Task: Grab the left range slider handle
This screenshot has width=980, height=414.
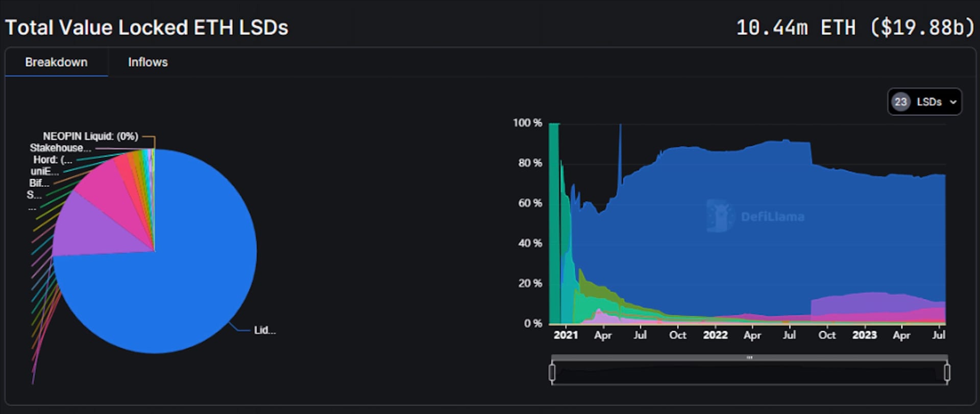Action: [552, 373]
